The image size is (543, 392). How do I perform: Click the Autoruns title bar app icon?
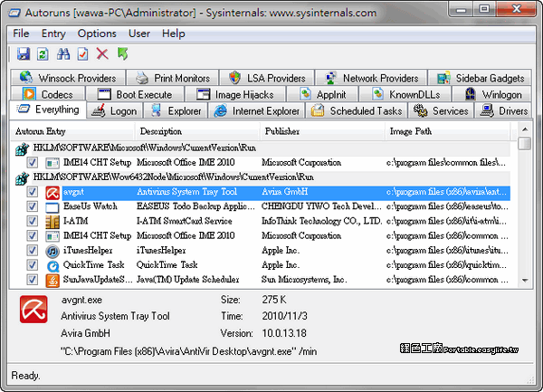[x=14, y=13]
